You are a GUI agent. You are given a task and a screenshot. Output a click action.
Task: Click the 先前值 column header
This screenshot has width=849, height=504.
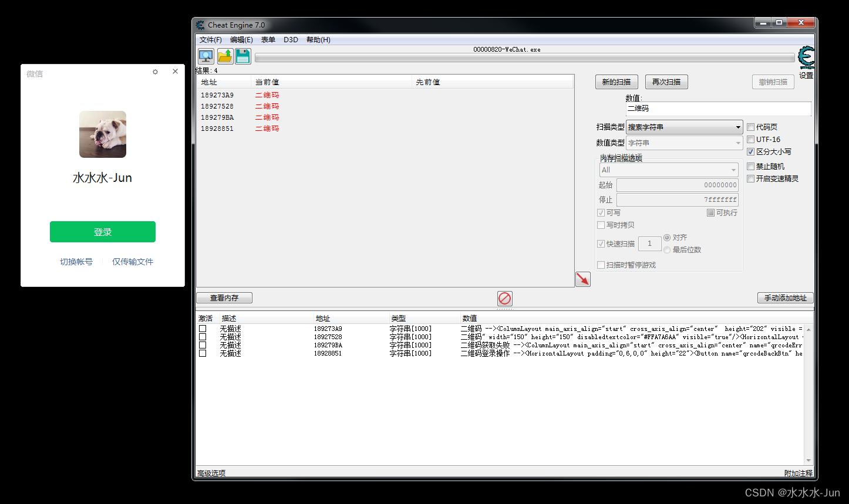(x=492, y=82)
